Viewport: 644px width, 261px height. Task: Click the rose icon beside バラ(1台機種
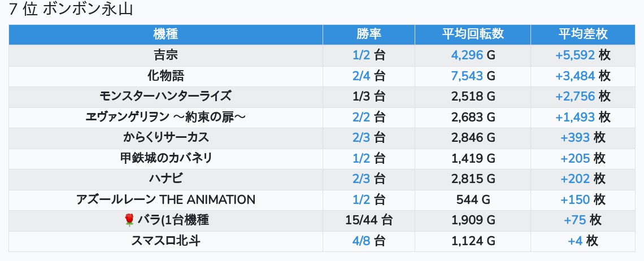tap(129, 220)
